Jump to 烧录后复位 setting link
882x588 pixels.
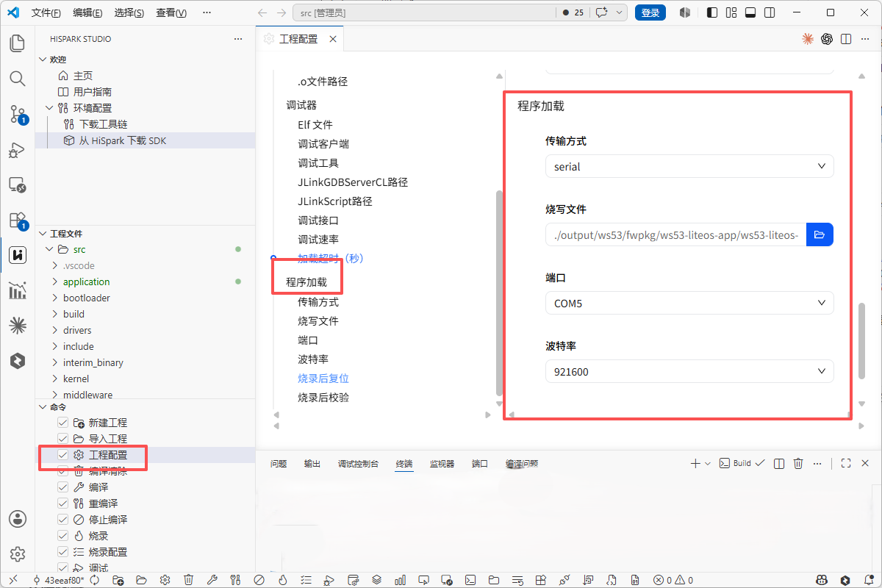[x=323, y=379]
